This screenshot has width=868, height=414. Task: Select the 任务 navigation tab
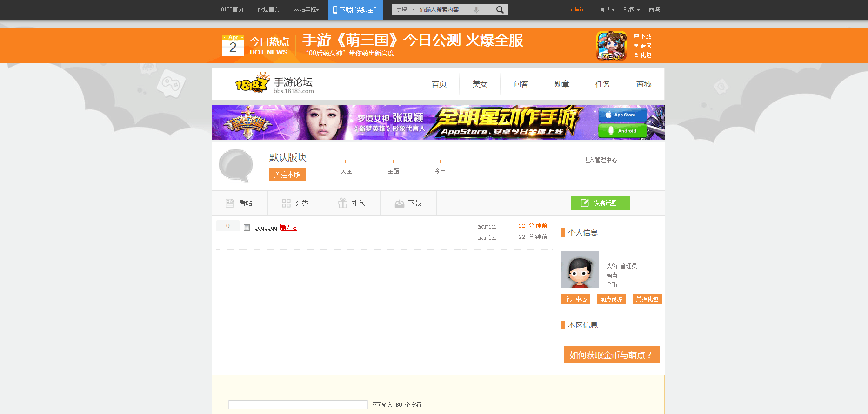[x=603, y=84]
